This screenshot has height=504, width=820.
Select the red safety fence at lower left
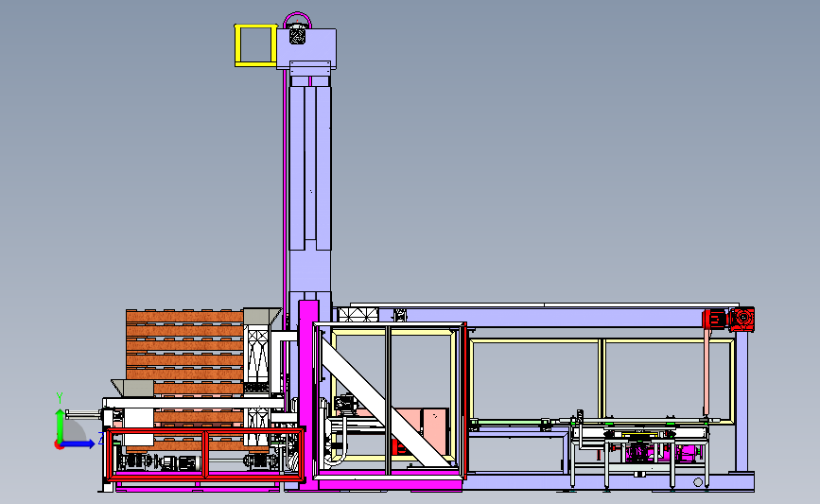pos(205,454)
